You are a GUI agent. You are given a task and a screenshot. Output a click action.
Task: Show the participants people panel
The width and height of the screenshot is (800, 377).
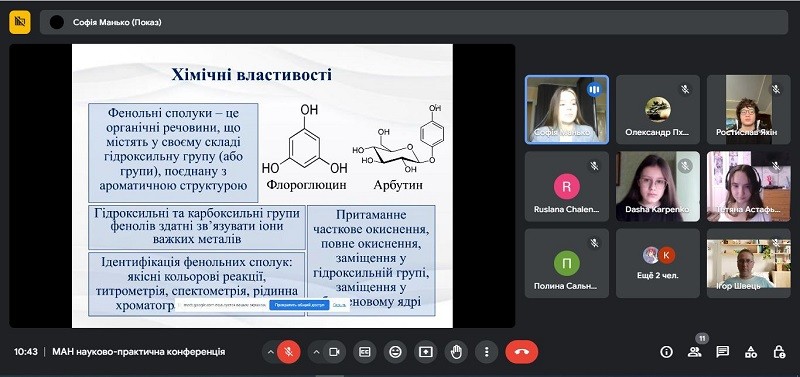tap(694, 352)
